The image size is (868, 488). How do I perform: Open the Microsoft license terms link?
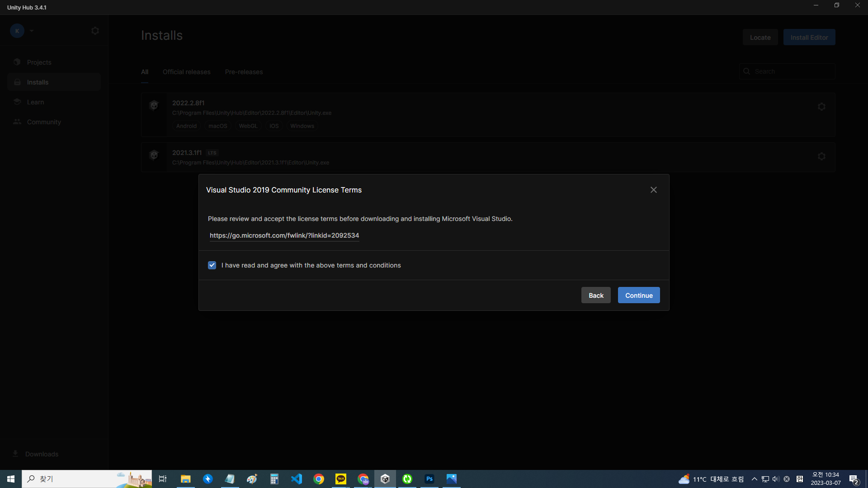[284, 235]
